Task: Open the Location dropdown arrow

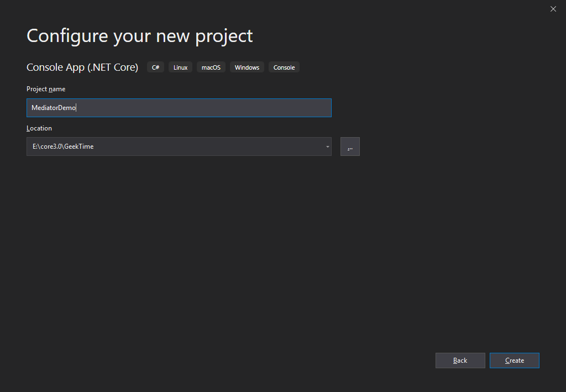Action: [327, 147]
